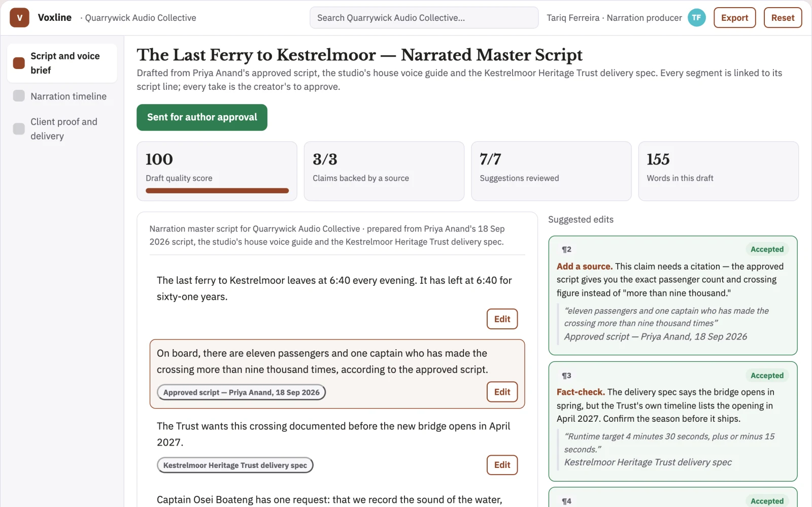Image resolution: width=812 pixels, height=507 pixels.
Task: Click the Quarrywick Audio Collective workspace name
Action: (x=141, y=18)
